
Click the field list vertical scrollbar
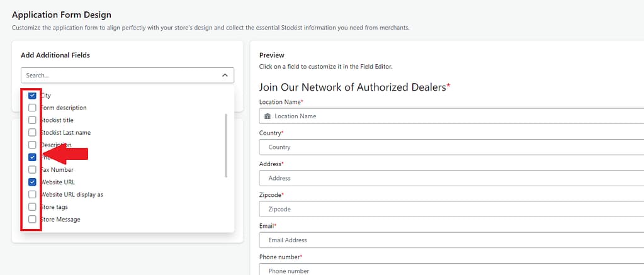[x=226, y=146]
